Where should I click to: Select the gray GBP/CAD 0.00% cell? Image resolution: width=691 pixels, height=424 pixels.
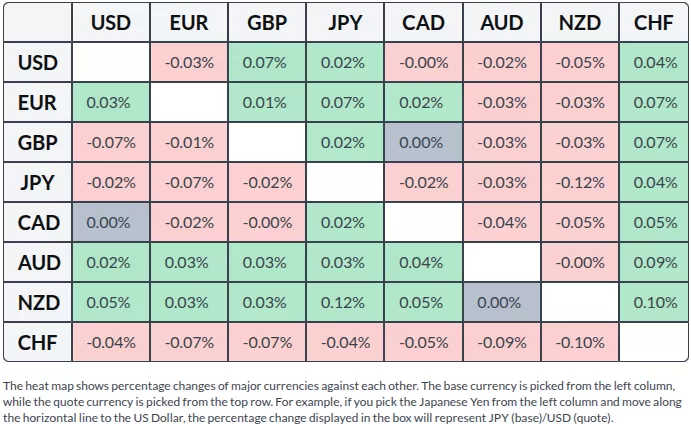click(423, 142)
